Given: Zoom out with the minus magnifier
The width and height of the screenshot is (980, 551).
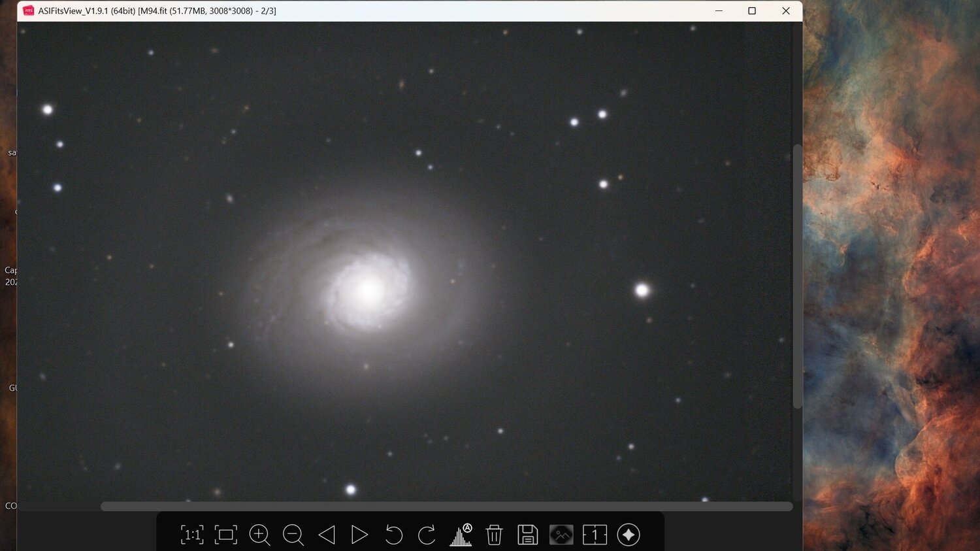Looking at the screenshot, I should tap(293, 535).
